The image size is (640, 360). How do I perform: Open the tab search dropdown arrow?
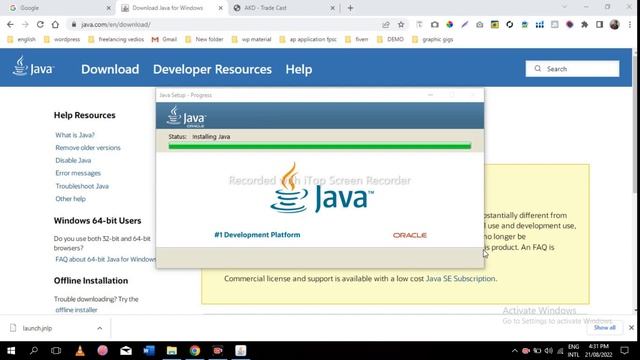point(564,7)
